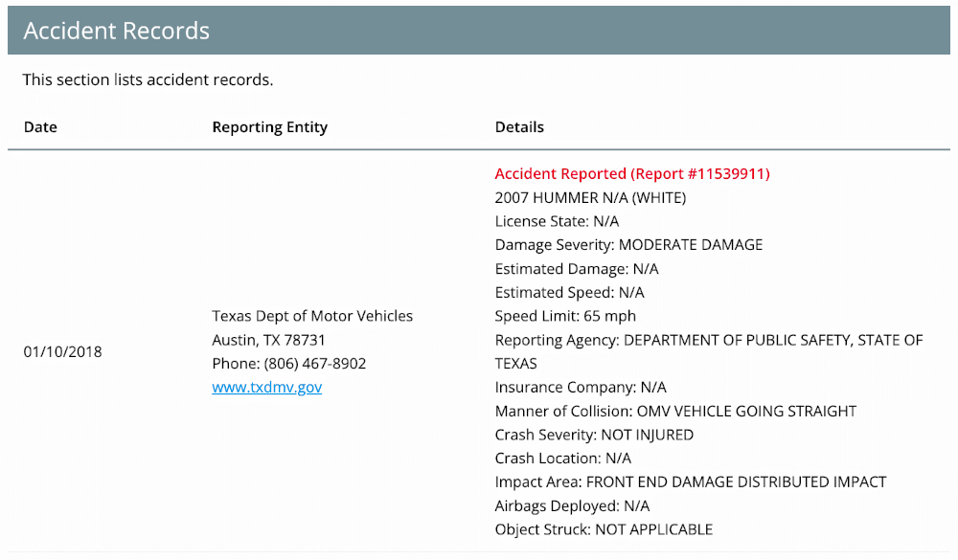Viewport: 958px width, 560px height.
Task: Click the Impact Area front end damage line
Action: point(691,482)
